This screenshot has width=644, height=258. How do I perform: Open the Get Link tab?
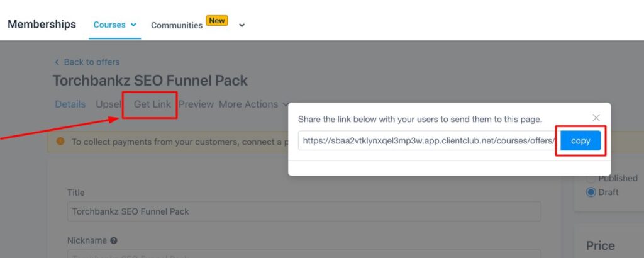coord(152,104)
